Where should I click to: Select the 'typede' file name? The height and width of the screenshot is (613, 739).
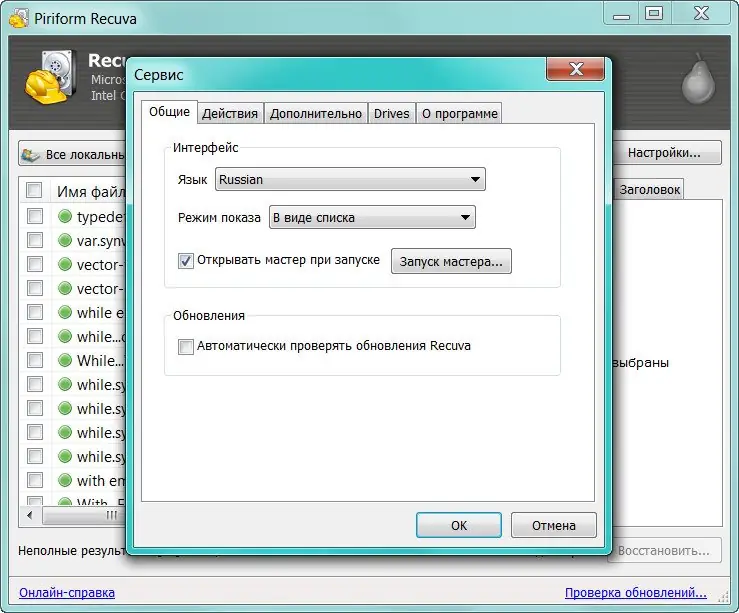click(101, 217)
